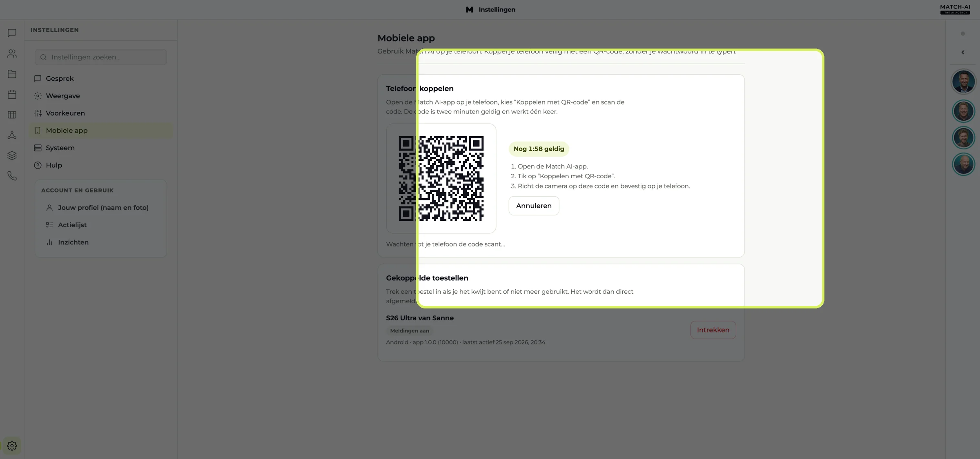Click the MATCH-AI agency logo top right
The image size is (980, 459).
(x=955, y=9)
